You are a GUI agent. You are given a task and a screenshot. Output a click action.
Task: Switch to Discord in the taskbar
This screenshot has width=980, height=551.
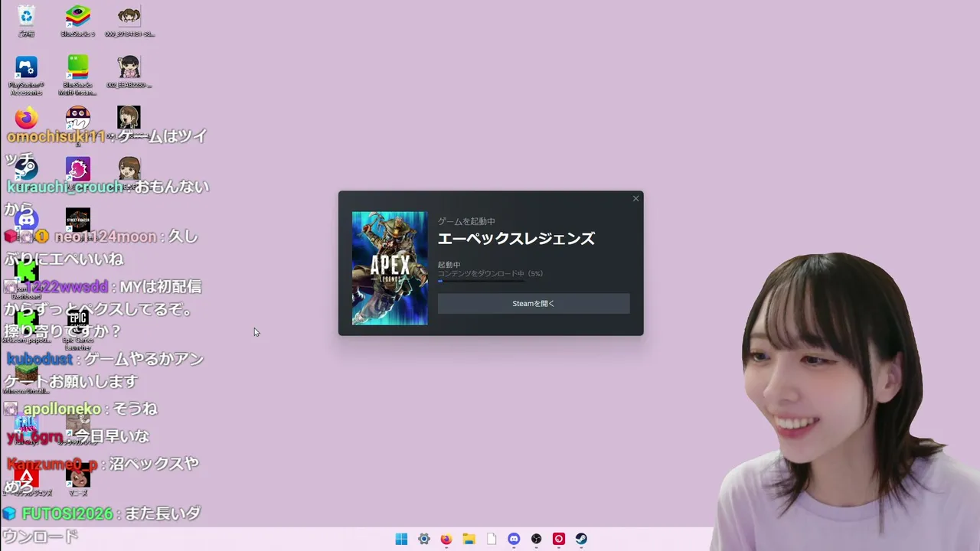pos(514,539)
